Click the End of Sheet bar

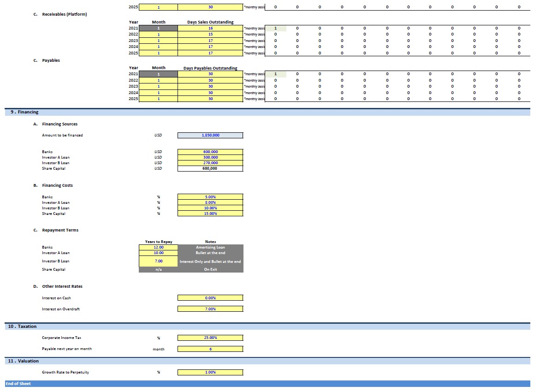[x=267, y=384]
